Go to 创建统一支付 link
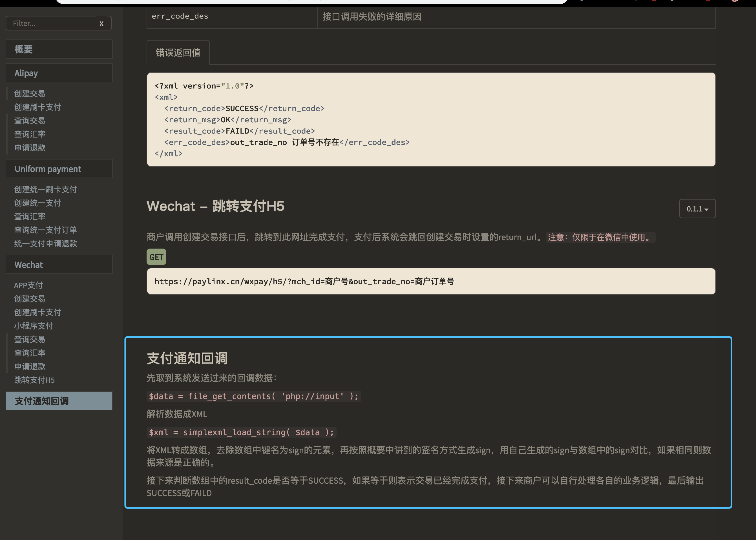The width and height of the screenshot is (756, 540). point(37,203)
